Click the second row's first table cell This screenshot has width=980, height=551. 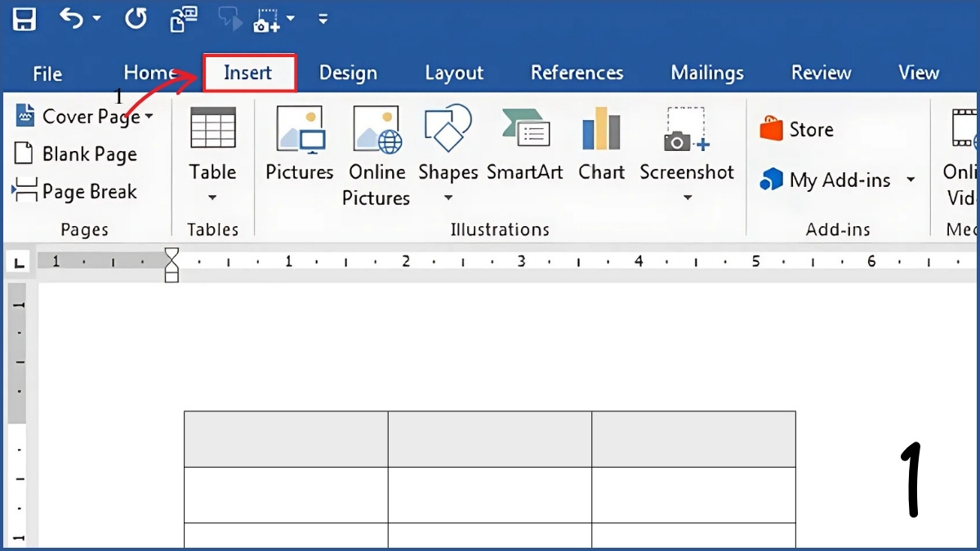(x=286, y=495)
